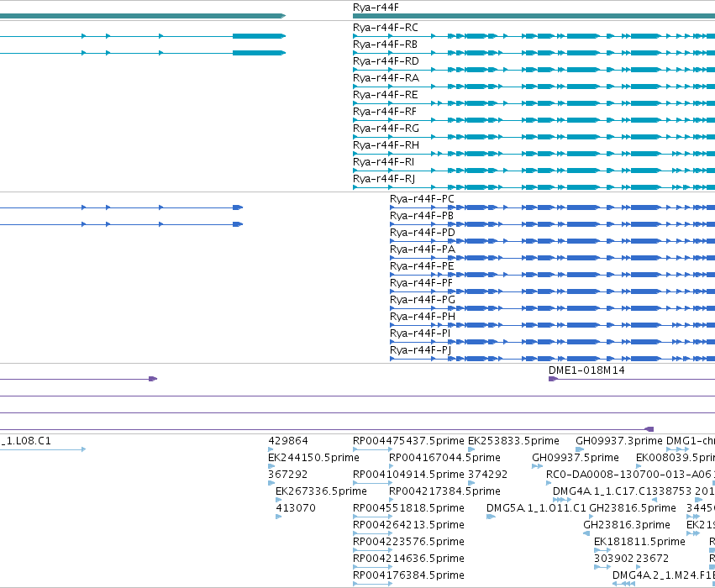This screenshot has width=715, height=588.
Task: Select EST 367292
Action: tap(287, 475)
